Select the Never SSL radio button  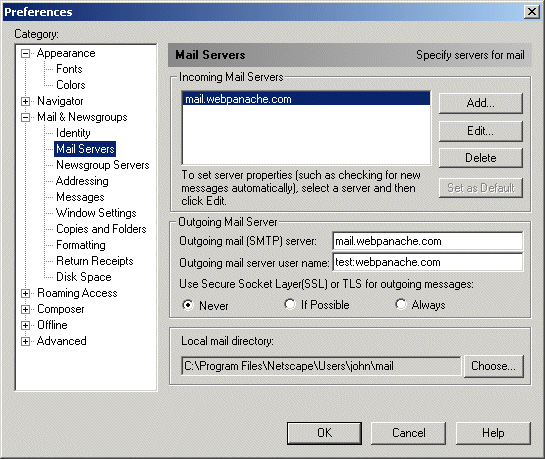tap(188, 305)
